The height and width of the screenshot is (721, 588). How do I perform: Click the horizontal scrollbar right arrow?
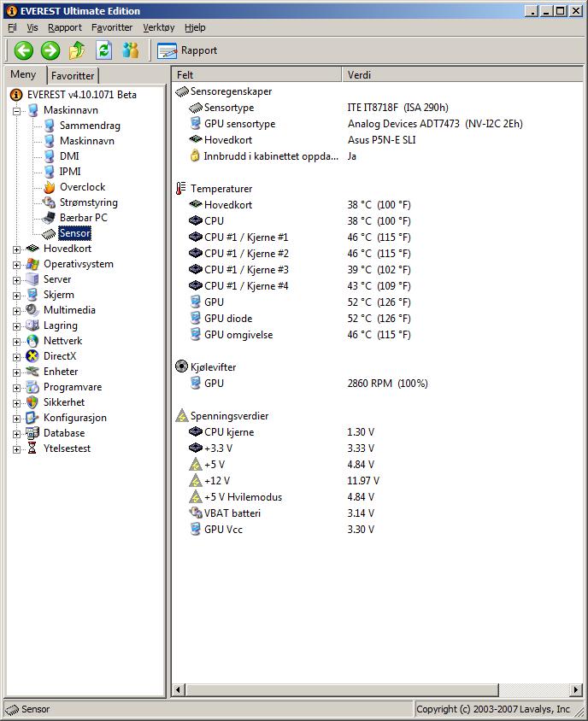tap(575, 689)
